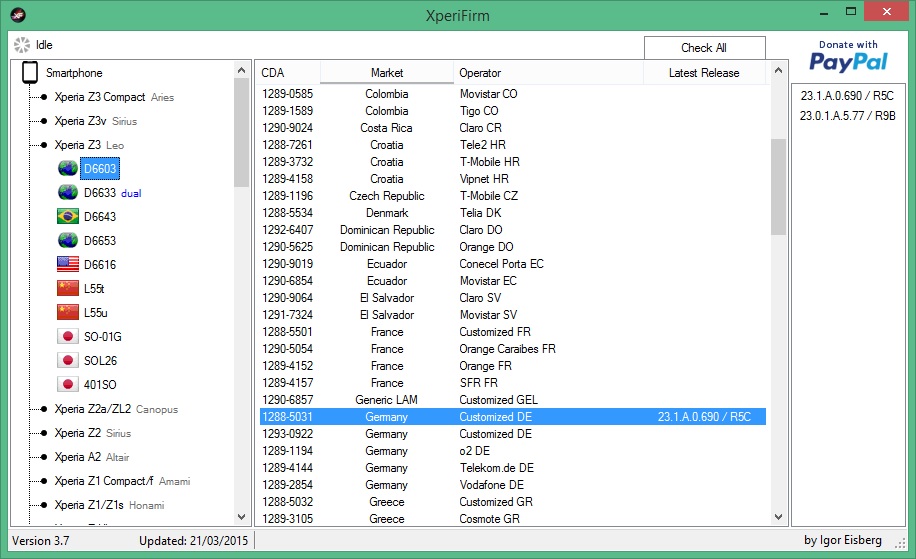Click the Japan flag icon beside SO-01G

pyautogui.click(x=68, y=336)
